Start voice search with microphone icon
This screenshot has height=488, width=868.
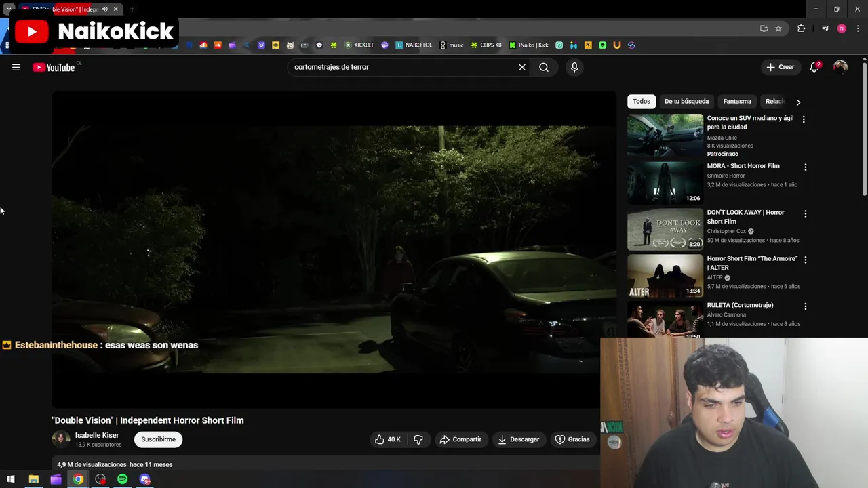574,67
